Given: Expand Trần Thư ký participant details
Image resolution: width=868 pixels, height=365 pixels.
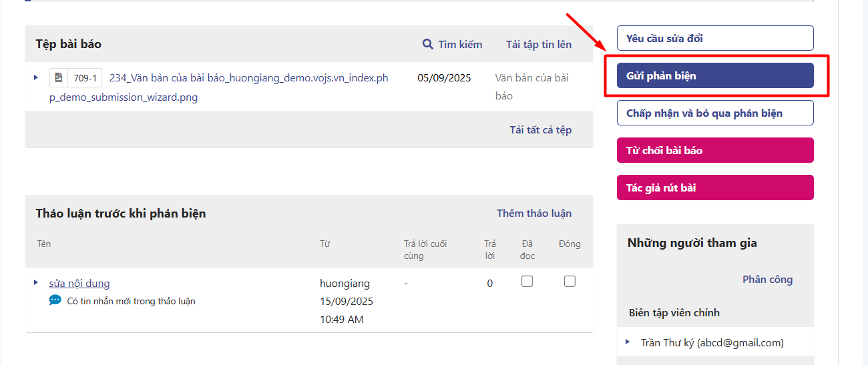Looking at the screenshot, I should point(628,342).
